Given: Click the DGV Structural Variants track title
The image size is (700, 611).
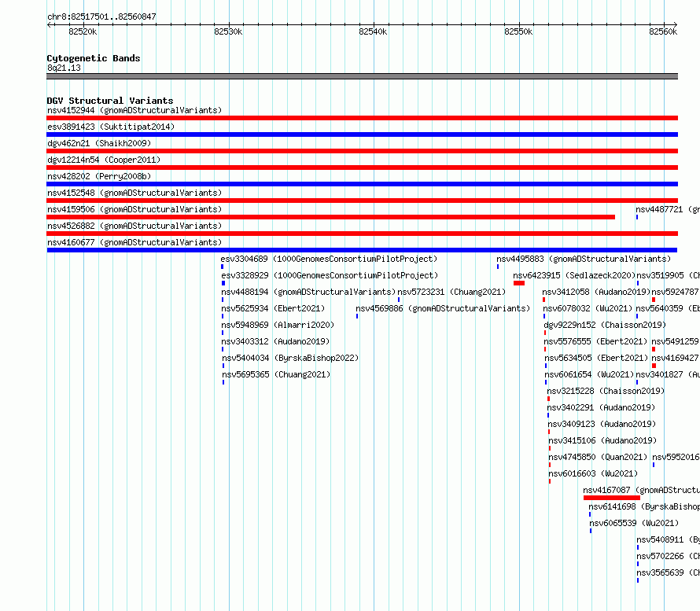Looking at the screenshot, I should pyautogui.click(x=110, y=101).
